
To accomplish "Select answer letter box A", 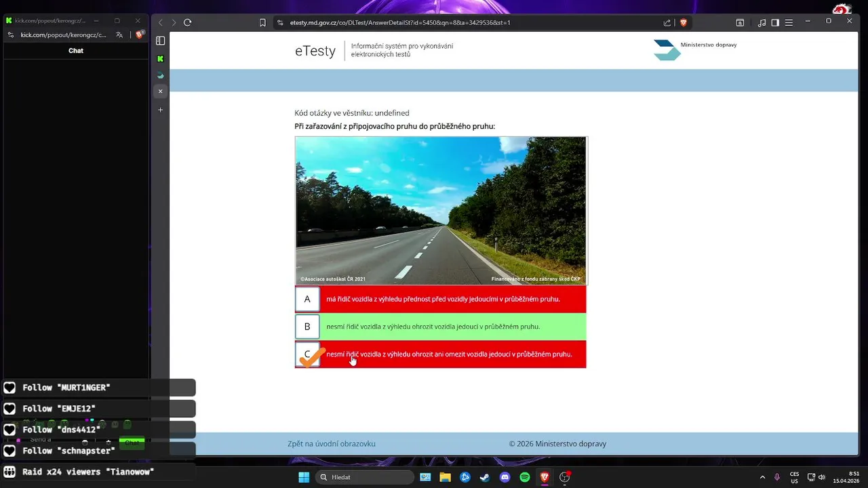I will coord(307,299).
